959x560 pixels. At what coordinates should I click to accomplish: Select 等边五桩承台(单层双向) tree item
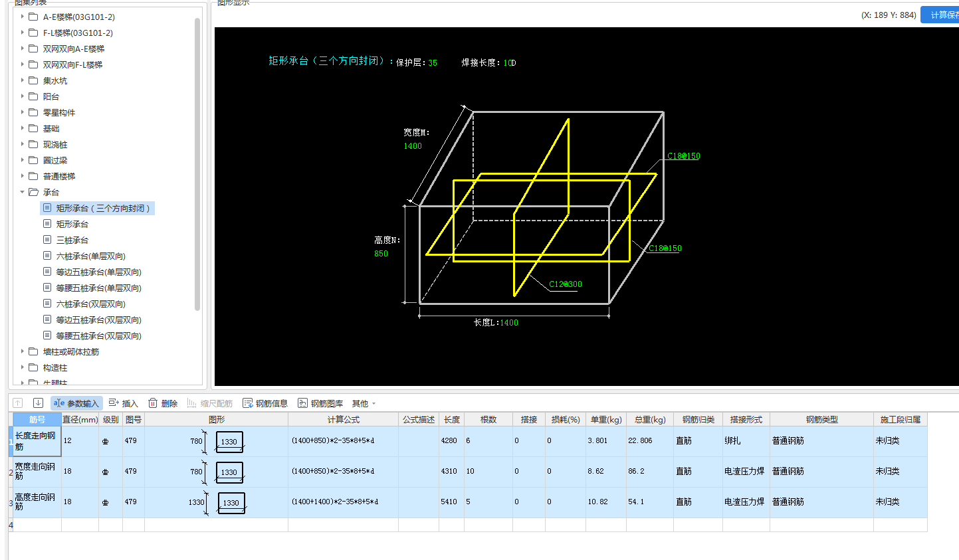point(98,272)
